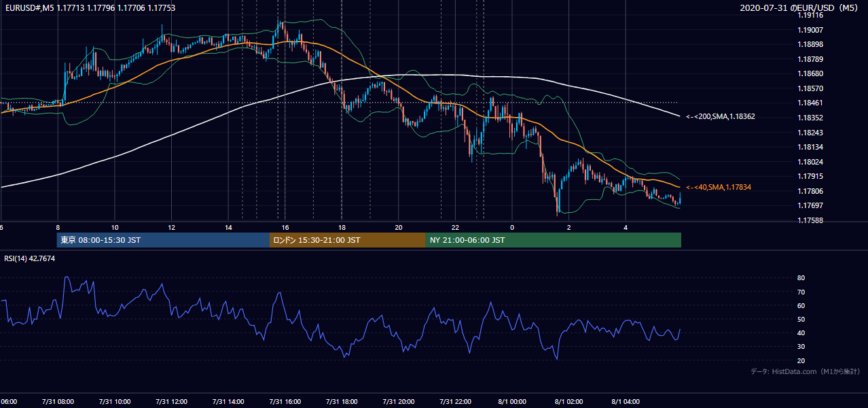Click the RSI(14) 42.7674 indicator label
The height and width of the screenshot is (408, 868).
click(x=30, y=258)
